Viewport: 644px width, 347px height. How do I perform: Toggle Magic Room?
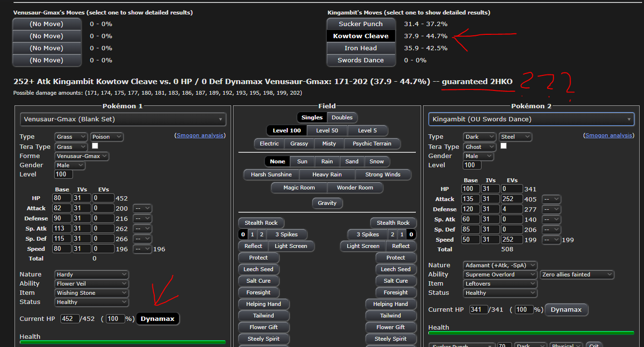pos(299,188)
